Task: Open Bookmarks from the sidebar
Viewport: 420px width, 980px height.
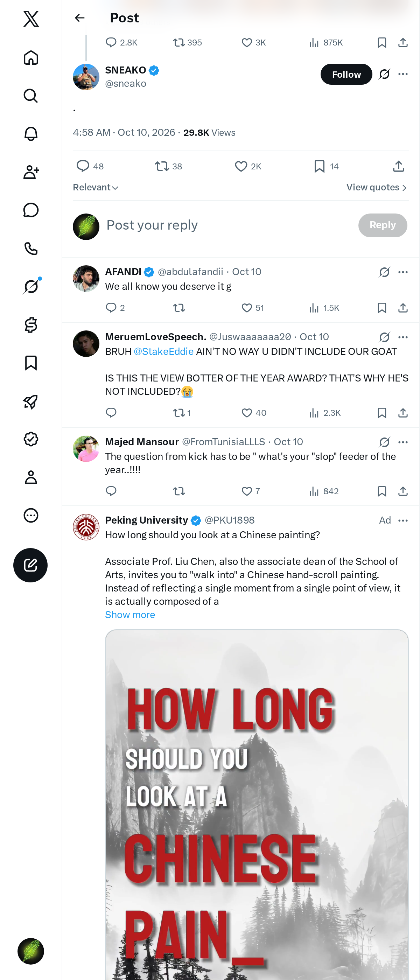Action: (31, 363)
